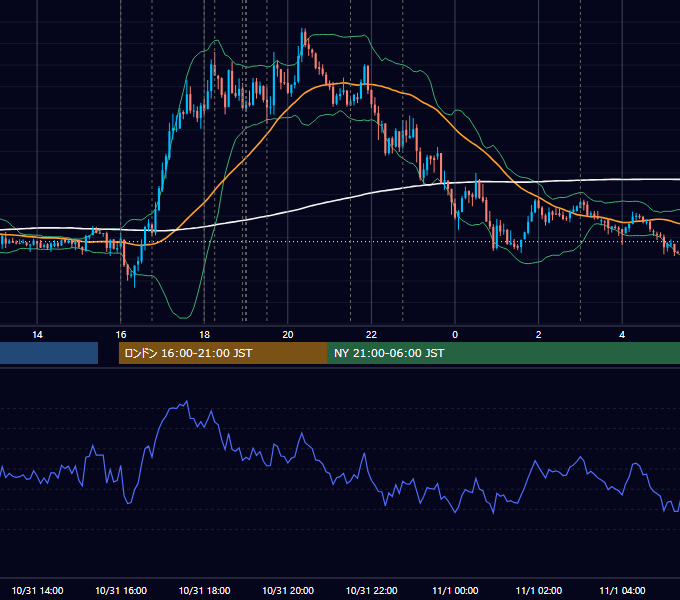Viewport: 680px width, 600px height.
Task: Click the 2 hour axis label
Action: [x=539, y=335]
